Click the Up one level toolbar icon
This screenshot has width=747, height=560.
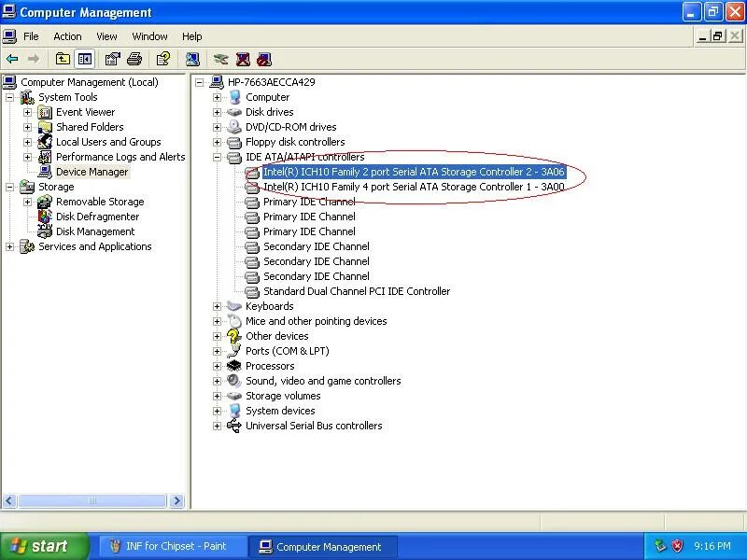(63, 59)
